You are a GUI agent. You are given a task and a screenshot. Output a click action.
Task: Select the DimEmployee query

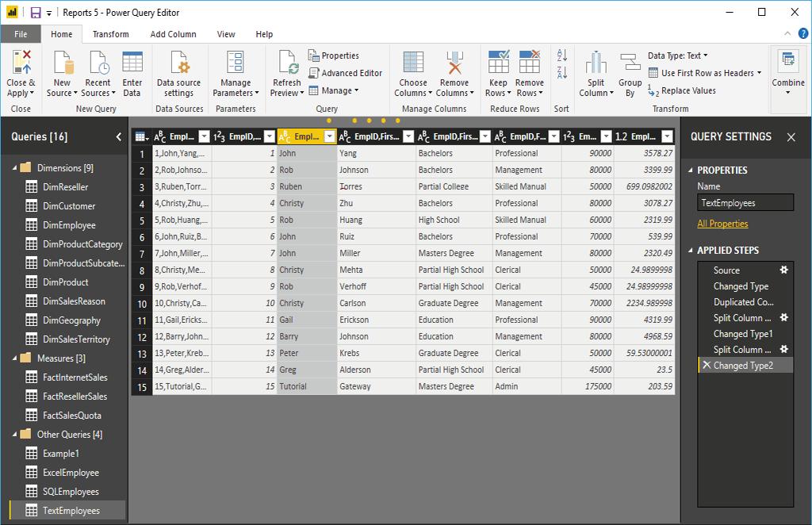click(x=69, y=225)
